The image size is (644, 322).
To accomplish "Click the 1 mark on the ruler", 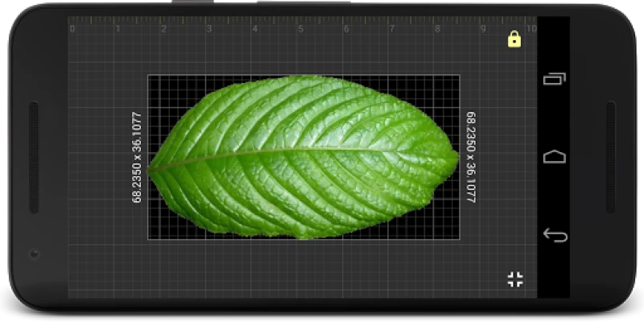I will [x=118, y=29].
